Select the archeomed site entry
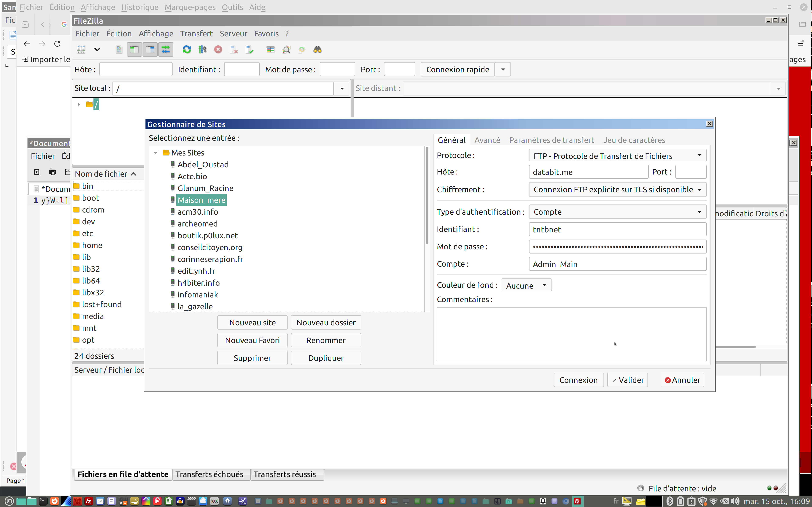Image resolution: width=812 pixels, height=507 pixels. click(x=197, y=224)
